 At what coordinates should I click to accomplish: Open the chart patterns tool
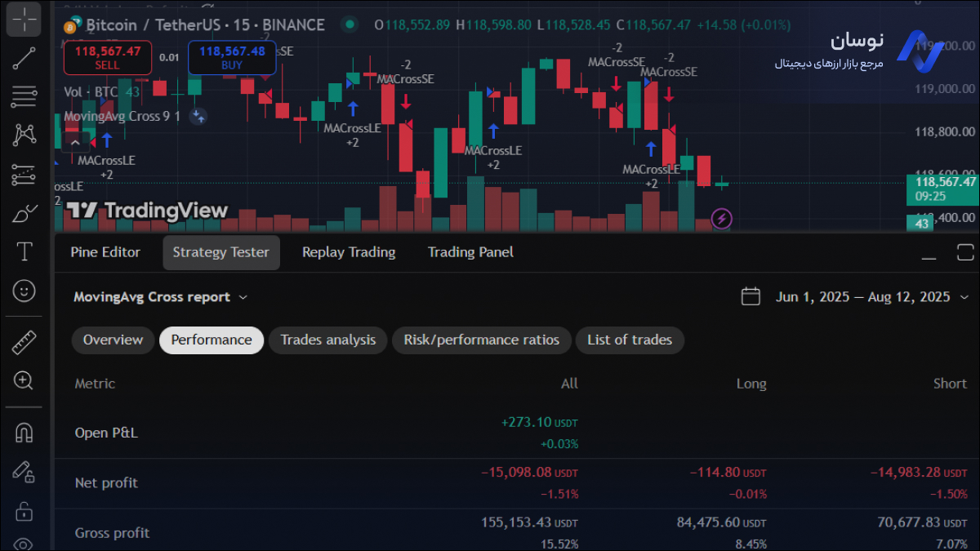[24, 135]
